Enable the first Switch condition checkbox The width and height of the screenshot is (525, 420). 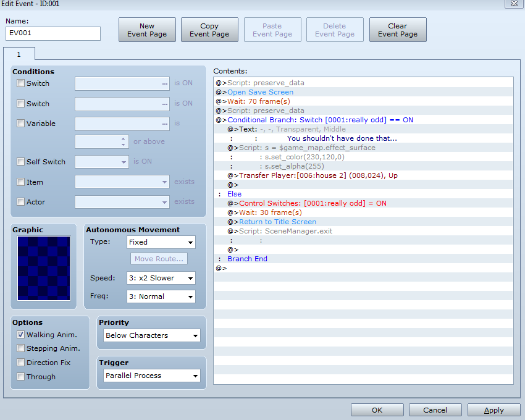point(21,83)
